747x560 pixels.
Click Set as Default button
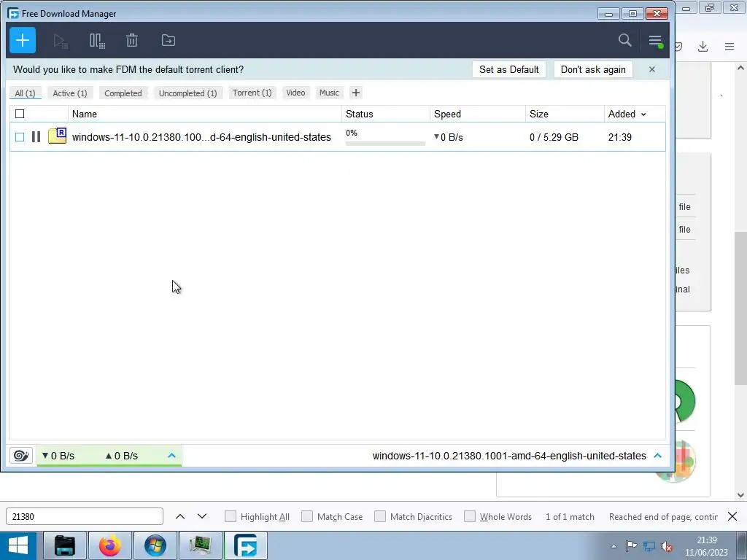click(x=508, y=69)
